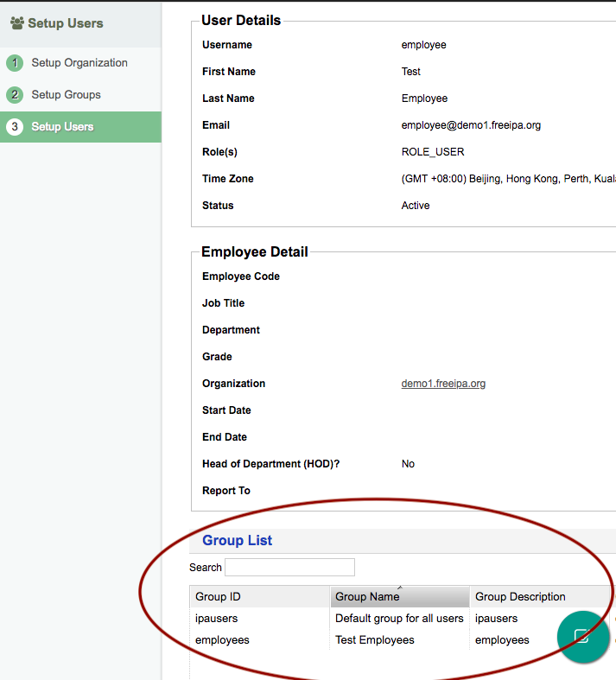Click the number 3 step badge
This screenshot has height=680, width=616.
(14, 127)
